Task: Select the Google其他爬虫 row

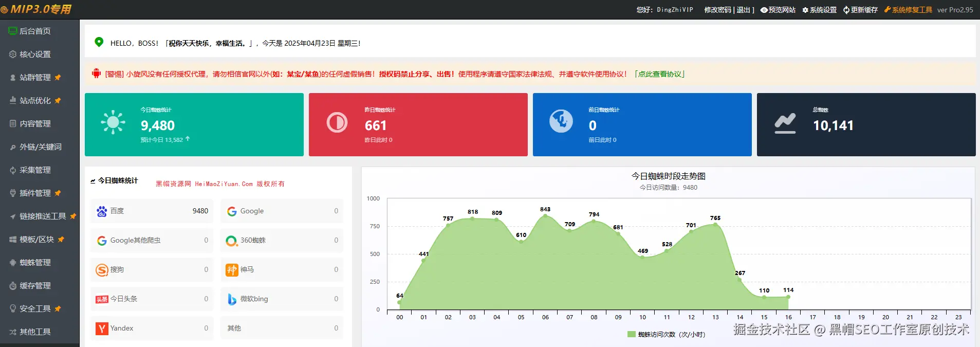Action: coord(152,240)
